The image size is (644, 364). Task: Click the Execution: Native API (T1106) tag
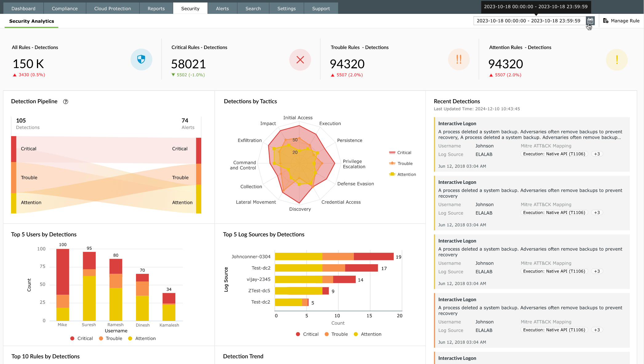pyautogui.click(x=554, y=154)
